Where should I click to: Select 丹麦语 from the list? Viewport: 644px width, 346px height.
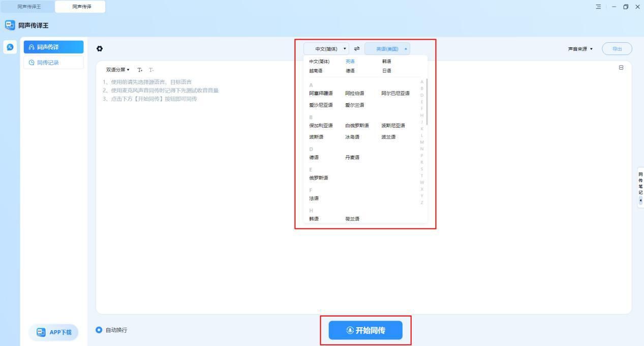point(352,157)
